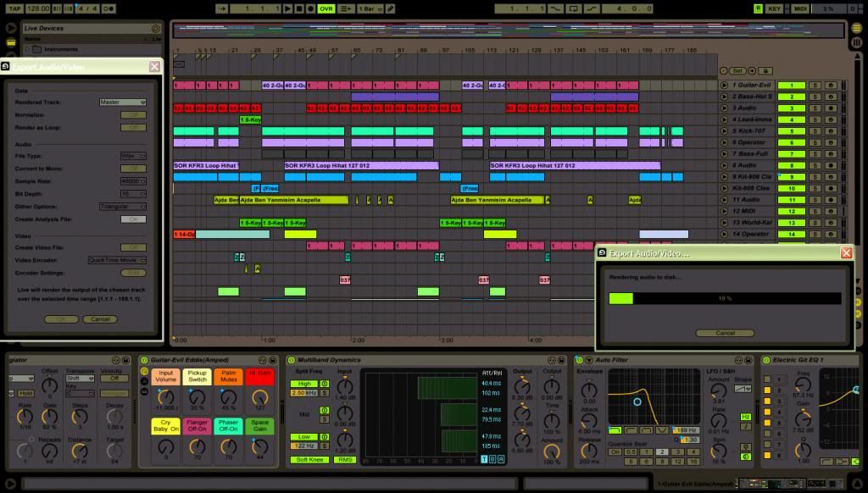Click the Previous Locator arrow button
This screenshot has height=493, width=868.
[724, 71]
